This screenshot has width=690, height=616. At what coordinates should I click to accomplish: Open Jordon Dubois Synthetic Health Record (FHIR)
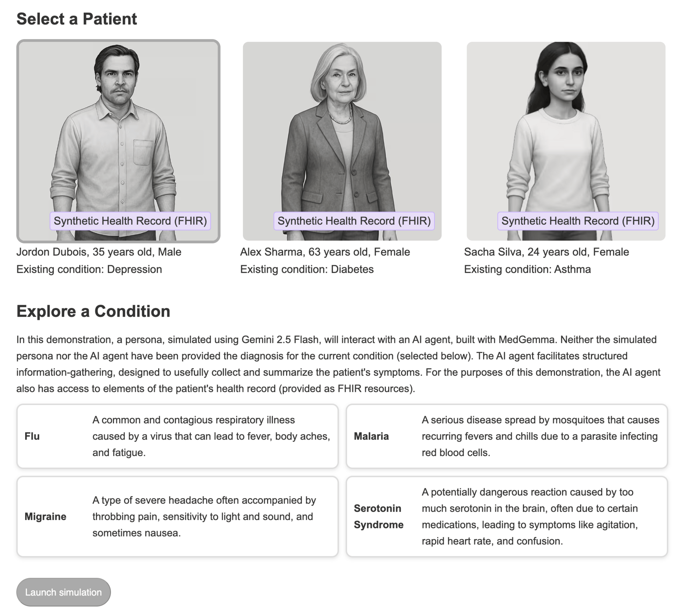point(130,221)
